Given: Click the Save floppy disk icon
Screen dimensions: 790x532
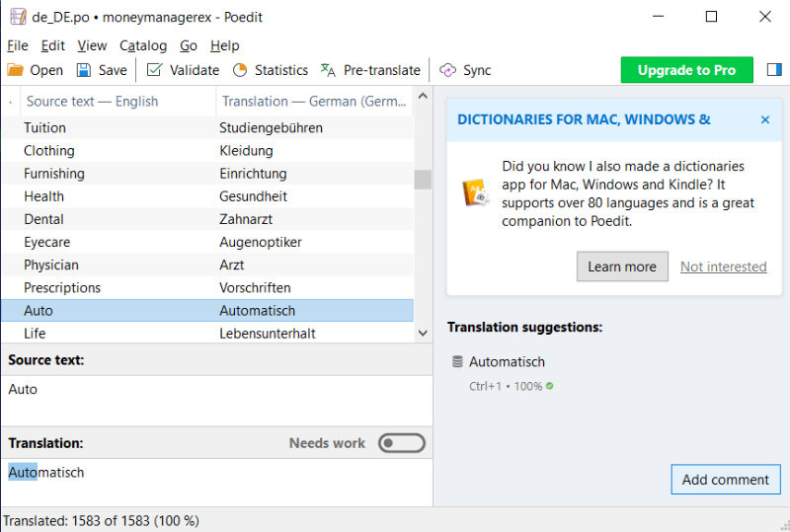Looking at the screenshot, I should (x=84, y=70).
